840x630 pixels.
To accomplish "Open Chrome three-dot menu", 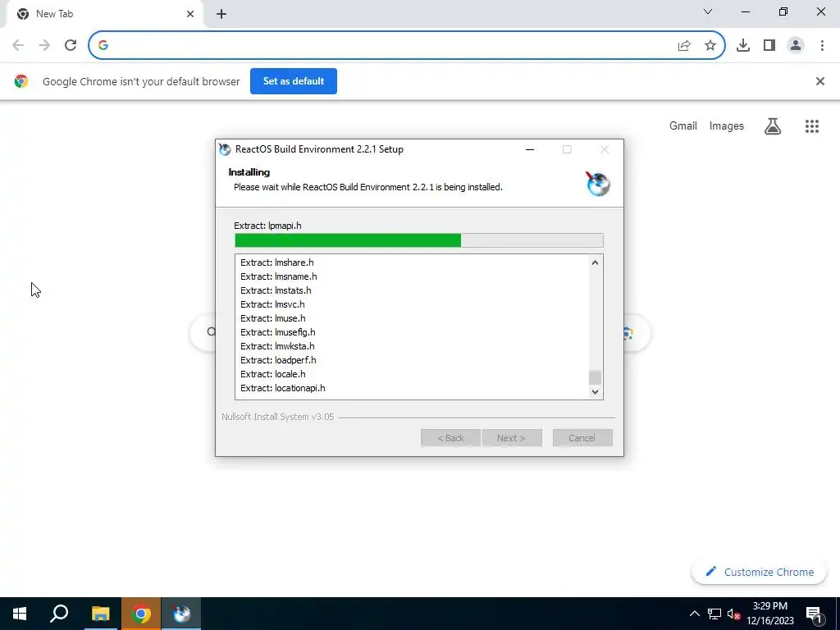I will (822, 46).
